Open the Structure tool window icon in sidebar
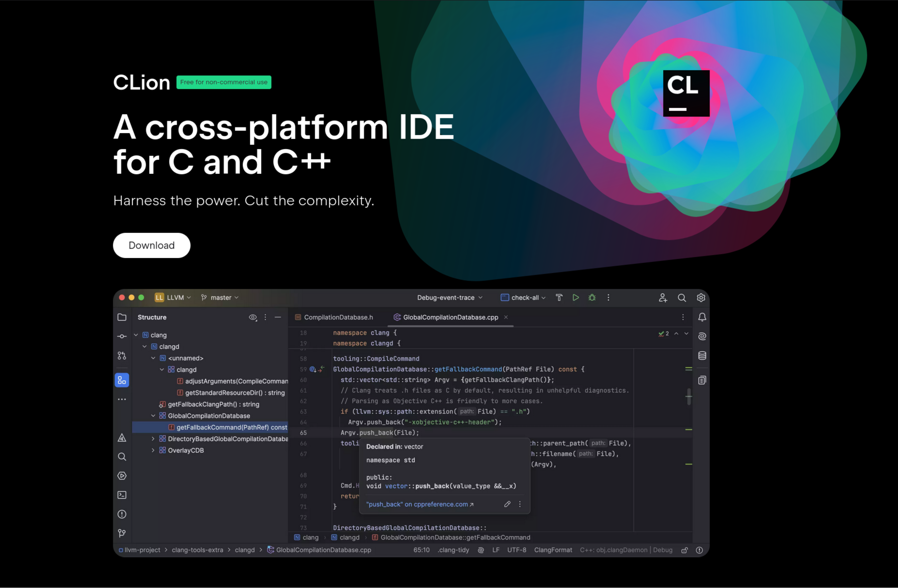 [122, 380]
